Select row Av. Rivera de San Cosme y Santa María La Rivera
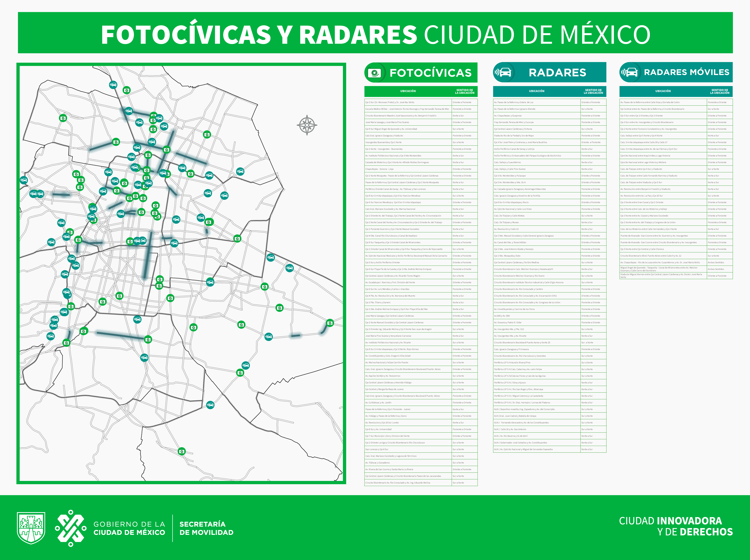750x560 pixels. point(421,469)
